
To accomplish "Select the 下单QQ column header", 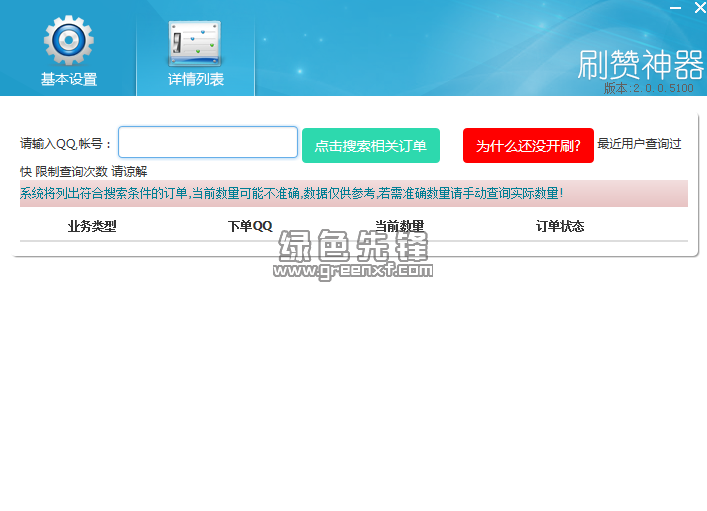I will [250, 226].
